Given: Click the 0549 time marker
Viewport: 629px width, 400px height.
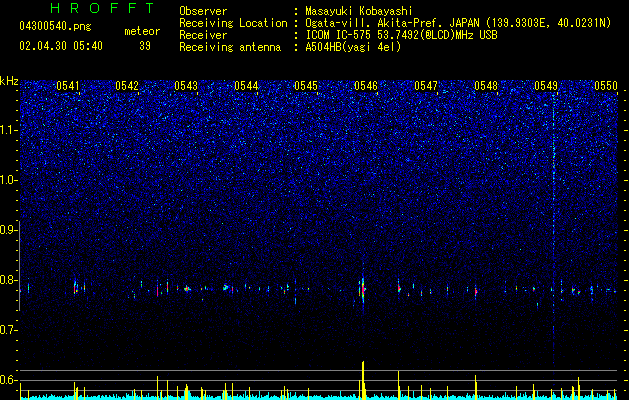Looking at the screenshot, I should click(546, 85).
